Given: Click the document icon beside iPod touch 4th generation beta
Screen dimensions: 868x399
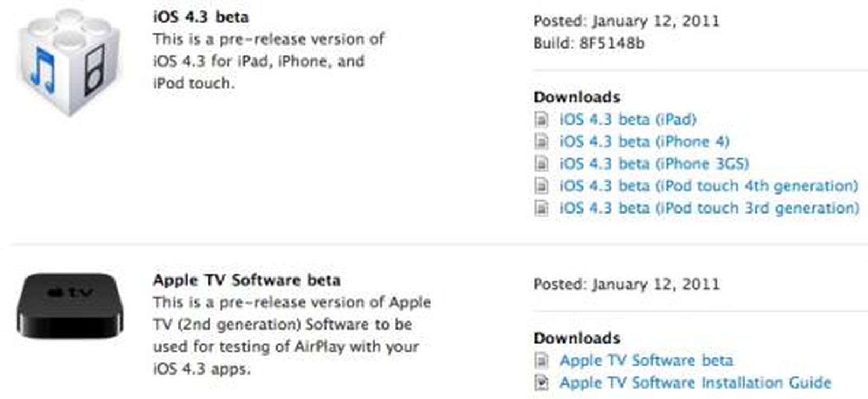Looking at the screenshot, I should pyautogui.click(x=540, y=185).
